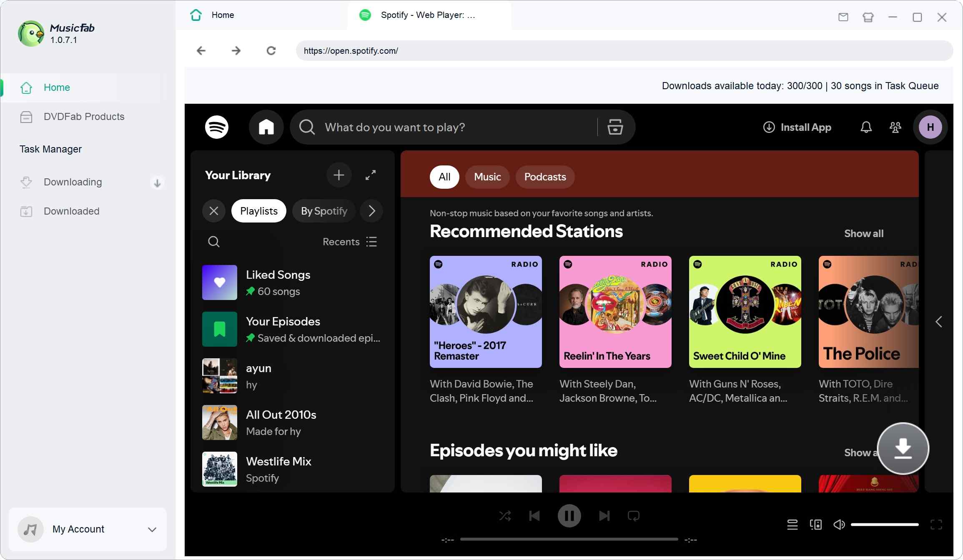Click the URL address bar

pyautogui.click(x=624, y=51)
